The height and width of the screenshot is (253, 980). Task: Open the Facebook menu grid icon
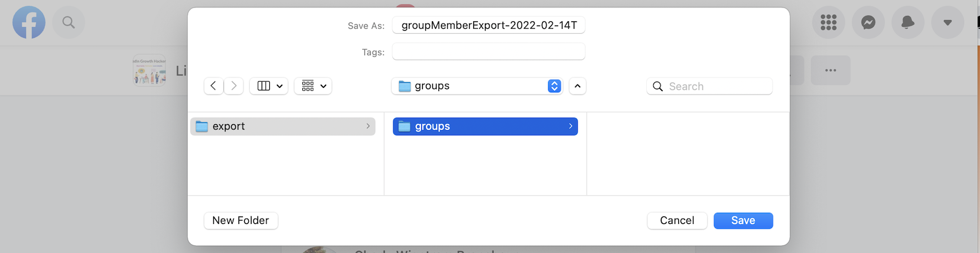828,22
